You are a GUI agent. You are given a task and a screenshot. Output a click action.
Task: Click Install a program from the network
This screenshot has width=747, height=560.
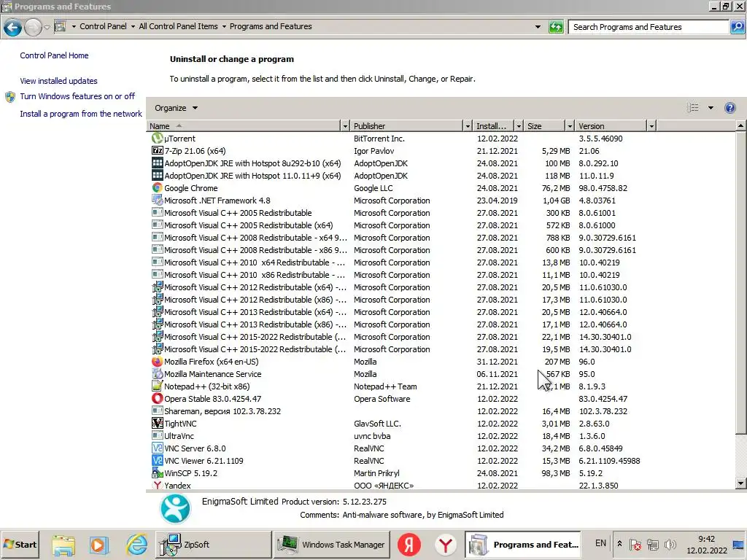tap(81, 114)
